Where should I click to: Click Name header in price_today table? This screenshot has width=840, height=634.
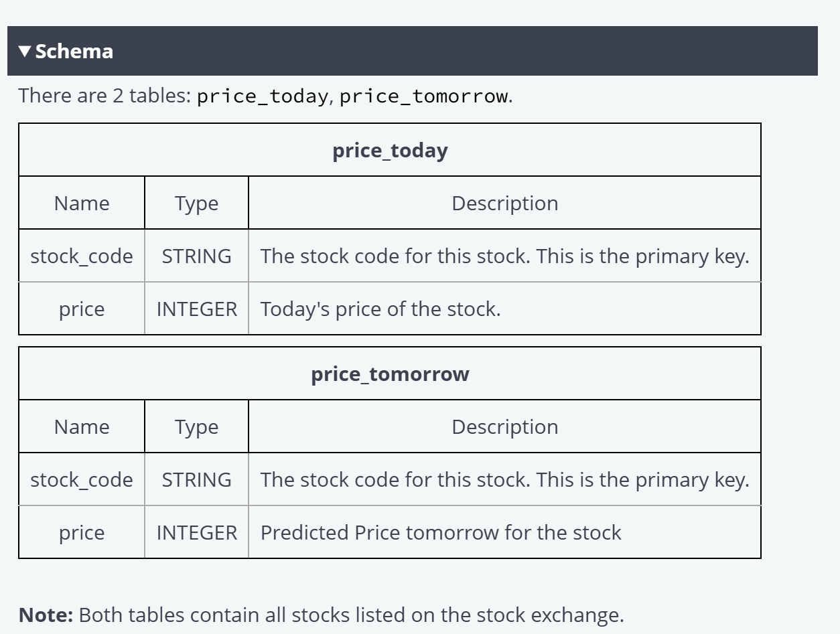coord(82,203)
